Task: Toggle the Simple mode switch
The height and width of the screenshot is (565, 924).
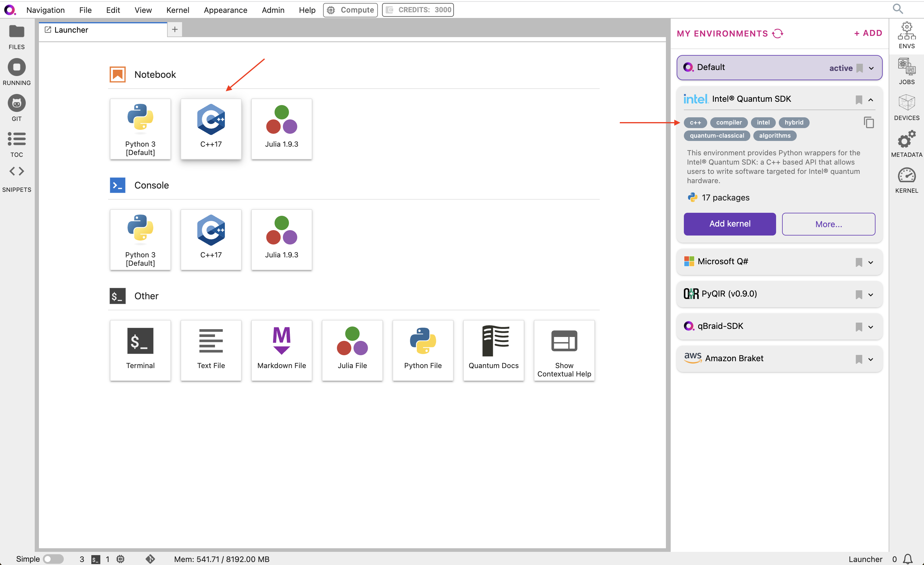Action: (53, 559)
